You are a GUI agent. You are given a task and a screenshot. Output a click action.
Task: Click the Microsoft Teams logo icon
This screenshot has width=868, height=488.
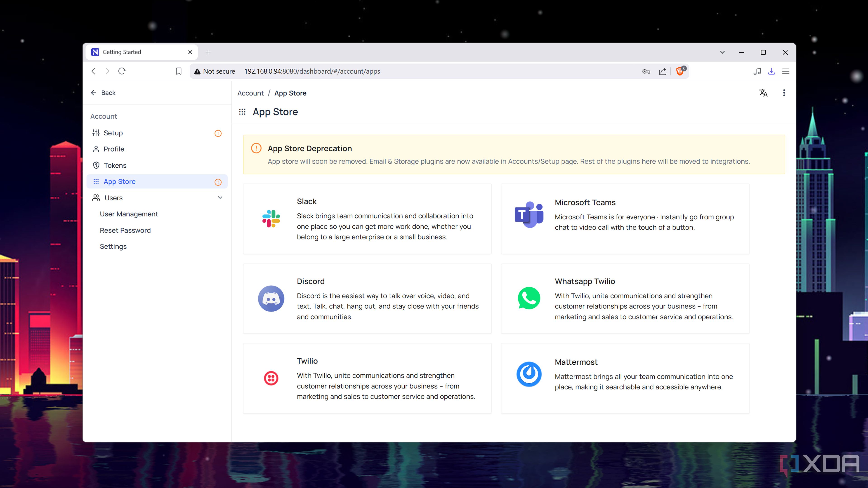click(529, 215)
